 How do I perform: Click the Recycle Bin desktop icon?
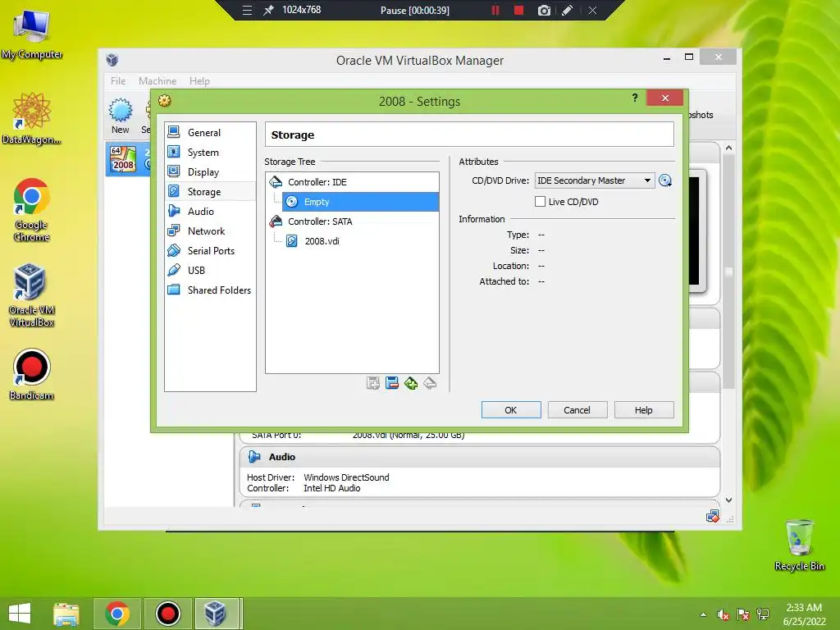pos(799,545)
